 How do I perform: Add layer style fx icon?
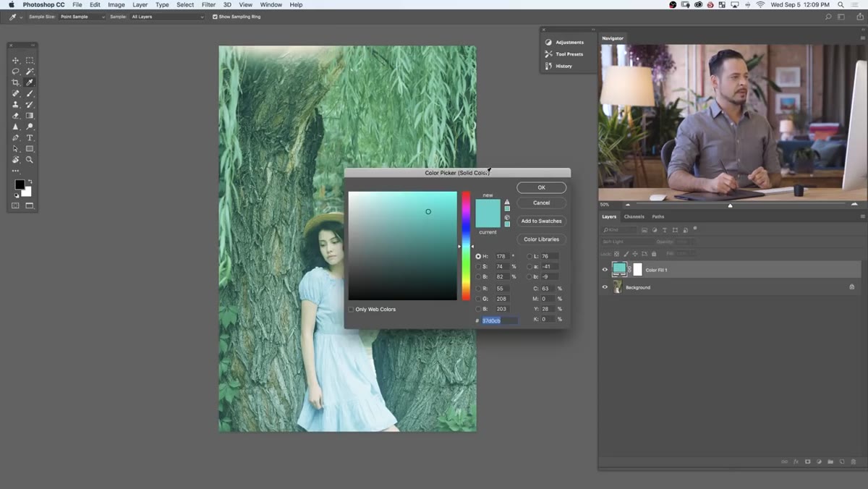click(x=796, y=462)
